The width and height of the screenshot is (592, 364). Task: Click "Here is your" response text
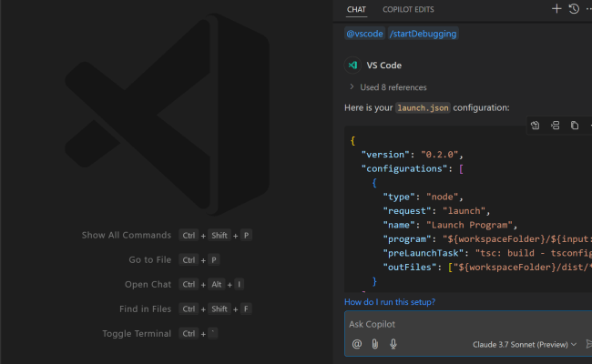click(x=369, y=108)
